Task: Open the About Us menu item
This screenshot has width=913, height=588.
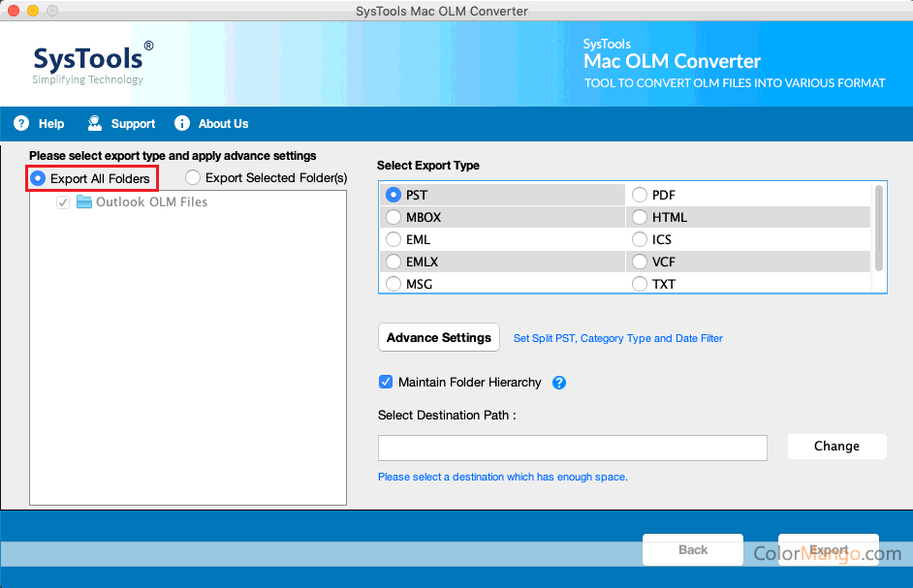Action: 223,124
